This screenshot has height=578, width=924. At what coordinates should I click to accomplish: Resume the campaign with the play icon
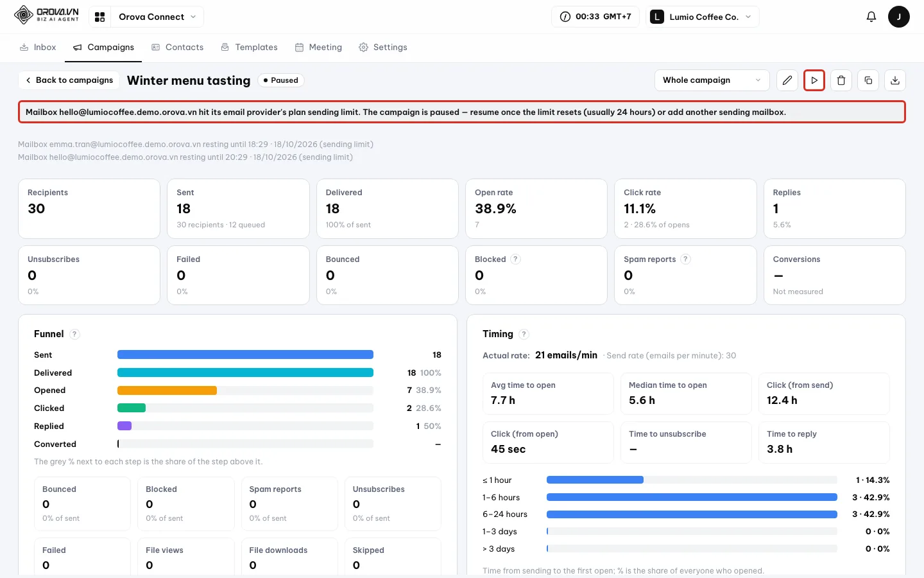click(814, 80)
